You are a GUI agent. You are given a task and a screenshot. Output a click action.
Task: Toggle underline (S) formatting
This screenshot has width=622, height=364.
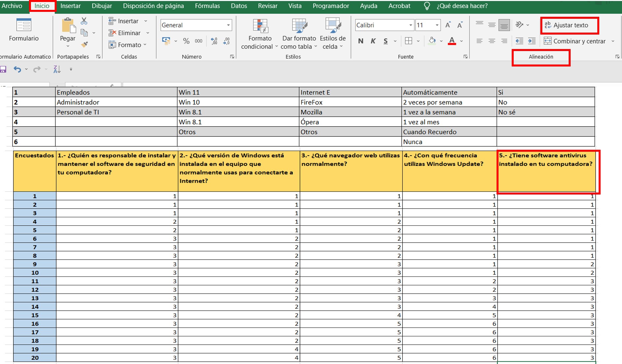coord(386,41)
